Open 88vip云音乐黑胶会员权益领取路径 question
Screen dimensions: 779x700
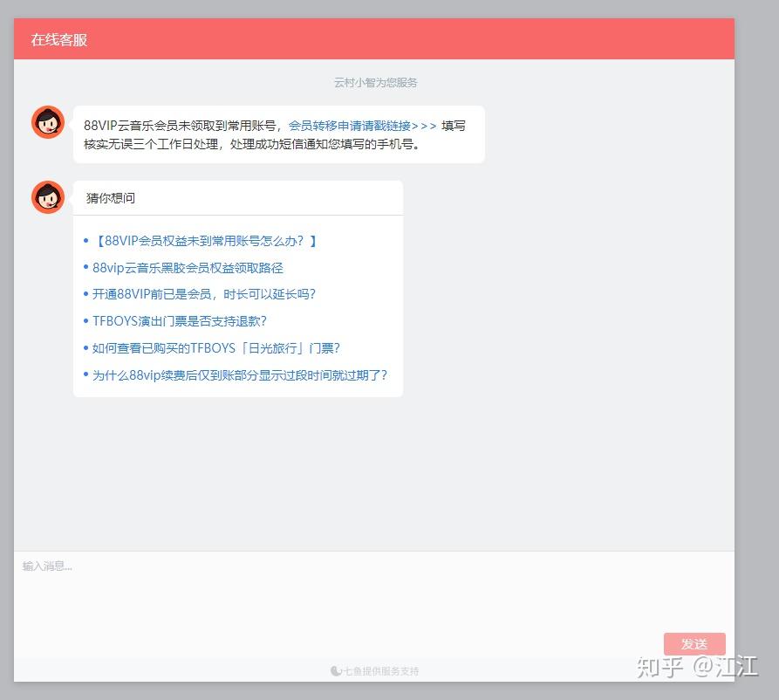click(x=188, y=268)
